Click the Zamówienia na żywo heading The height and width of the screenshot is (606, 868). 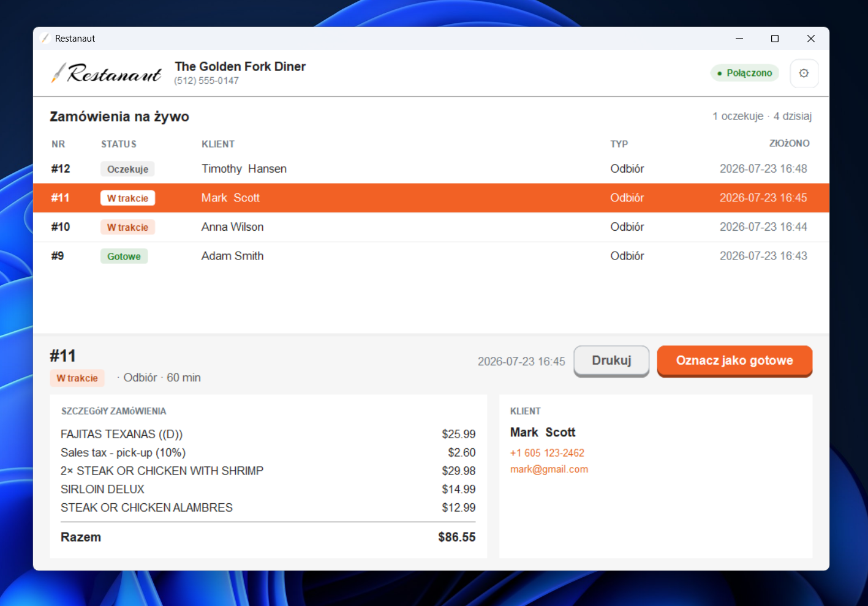point(119,116)
